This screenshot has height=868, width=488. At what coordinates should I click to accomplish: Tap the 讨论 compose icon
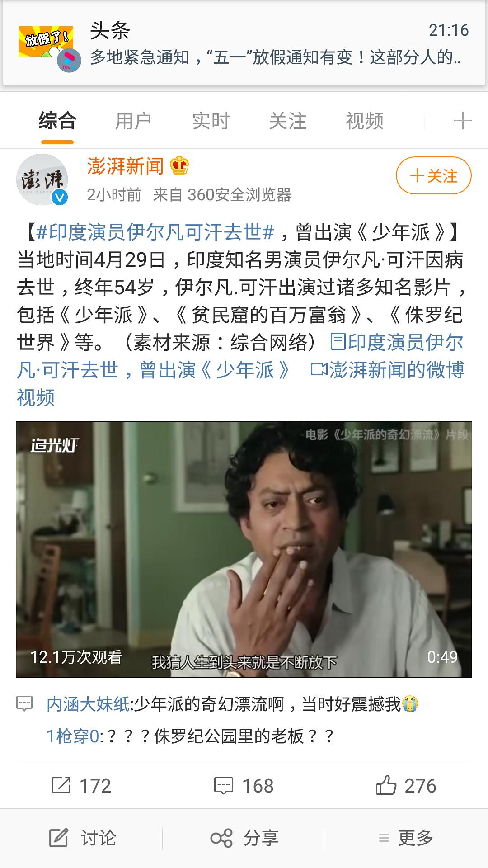[59, 838]
